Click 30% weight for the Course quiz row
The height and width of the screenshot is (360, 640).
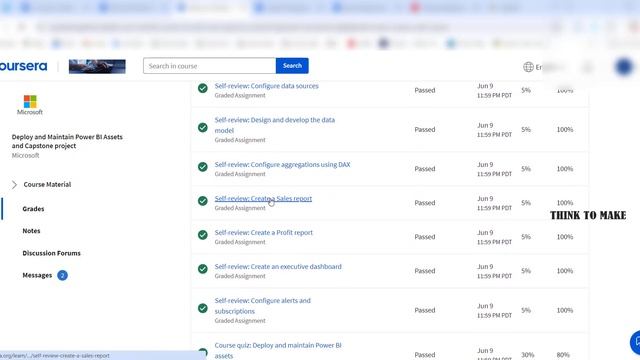point(527,355)
